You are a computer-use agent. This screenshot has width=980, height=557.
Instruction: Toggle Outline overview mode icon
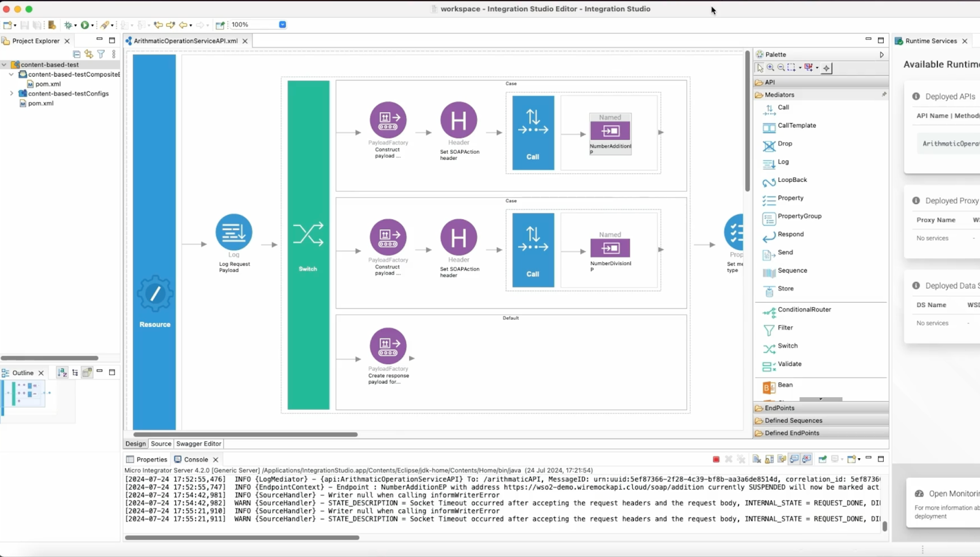pos(87,373)
